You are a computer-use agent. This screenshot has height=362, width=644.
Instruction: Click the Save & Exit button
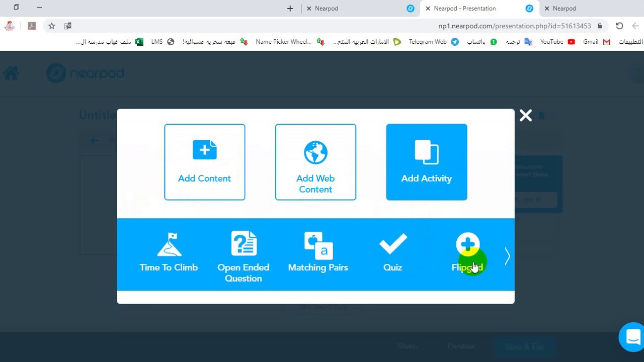pyautogui.click(x=524, y=346)
